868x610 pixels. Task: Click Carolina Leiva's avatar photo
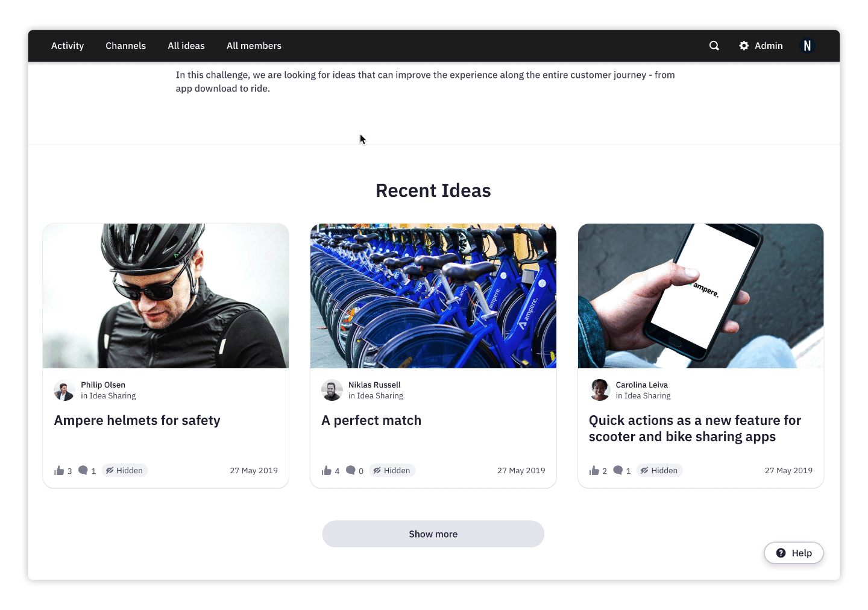pyautogui.click(x=600, y=390)
